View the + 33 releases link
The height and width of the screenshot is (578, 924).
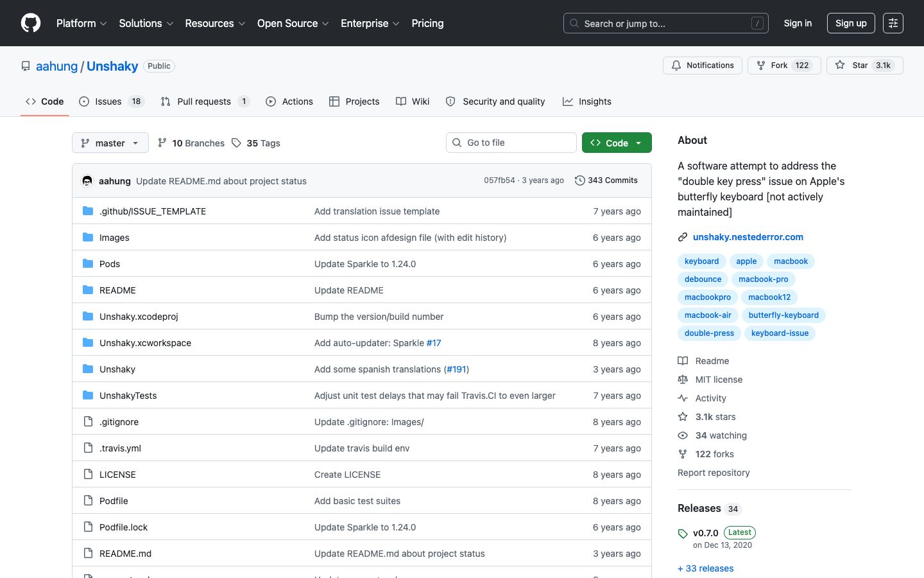tap(706, 568)
